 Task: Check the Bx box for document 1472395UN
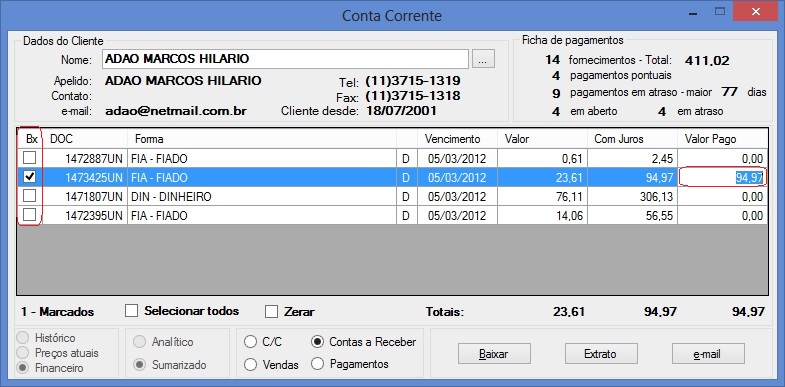(30, 215)
